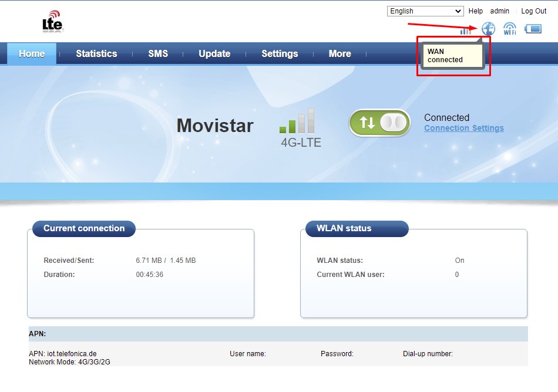Viewport: 558px width, 392px height.
Task: Click the WiFi status icon
Action: click(510, 28)
